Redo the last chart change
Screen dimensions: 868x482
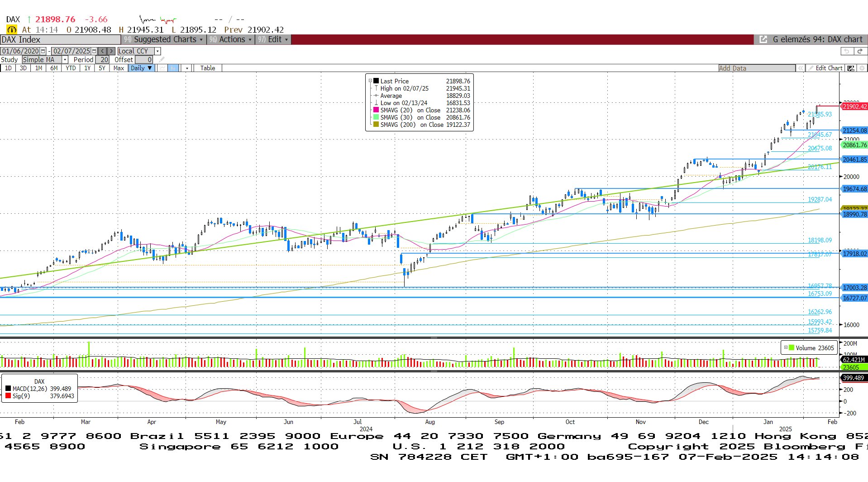point(860,51)
